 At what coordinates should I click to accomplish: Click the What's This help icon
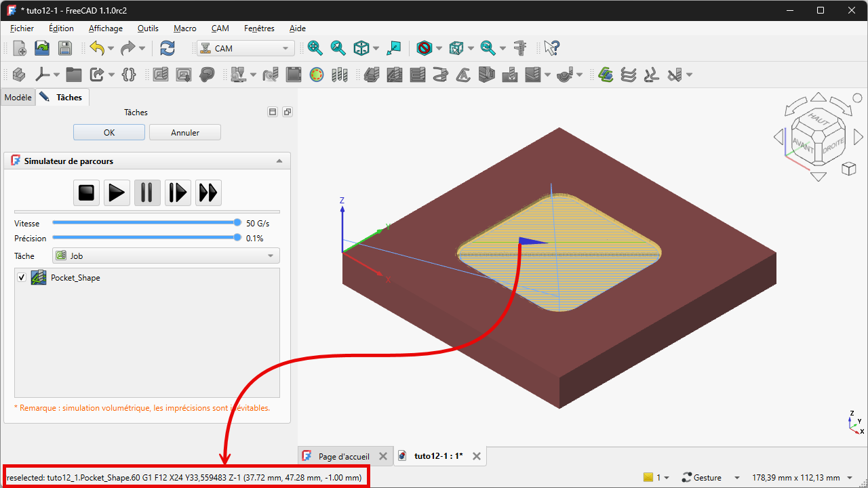(x=552, y=48)
